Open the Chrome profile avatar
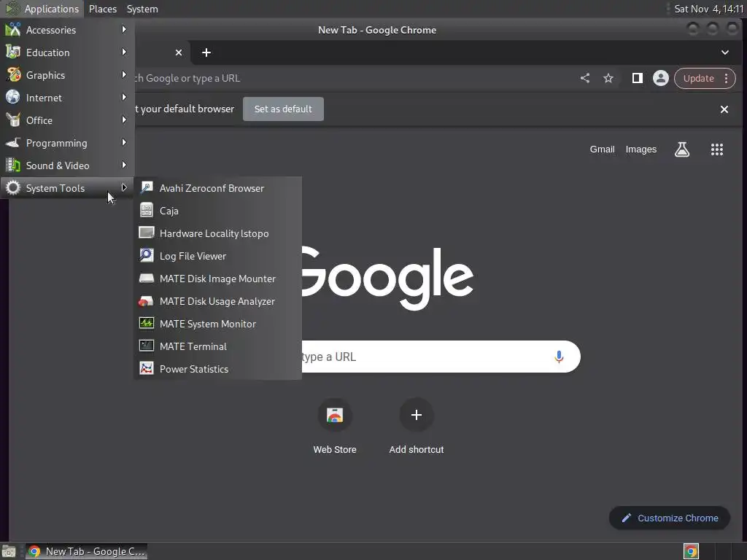Screen dimensions: 747x560 661,78
